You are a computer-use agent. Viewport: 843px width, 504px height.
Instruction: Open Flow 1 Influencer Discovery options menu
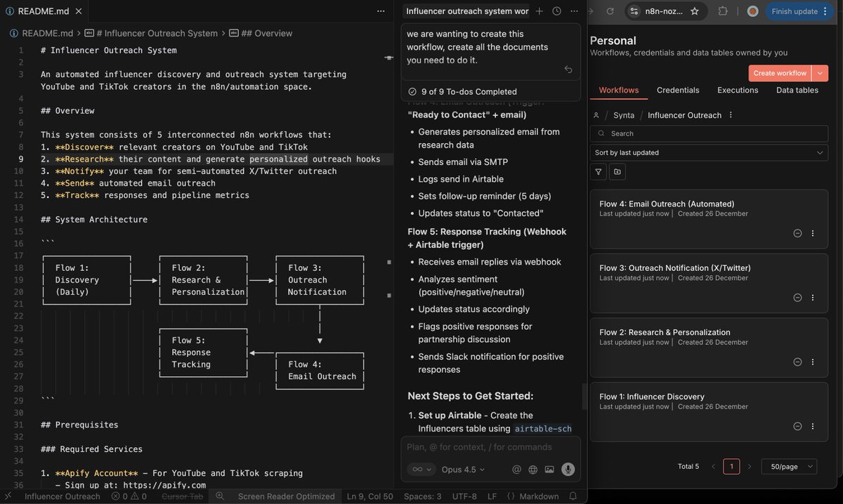813,426
